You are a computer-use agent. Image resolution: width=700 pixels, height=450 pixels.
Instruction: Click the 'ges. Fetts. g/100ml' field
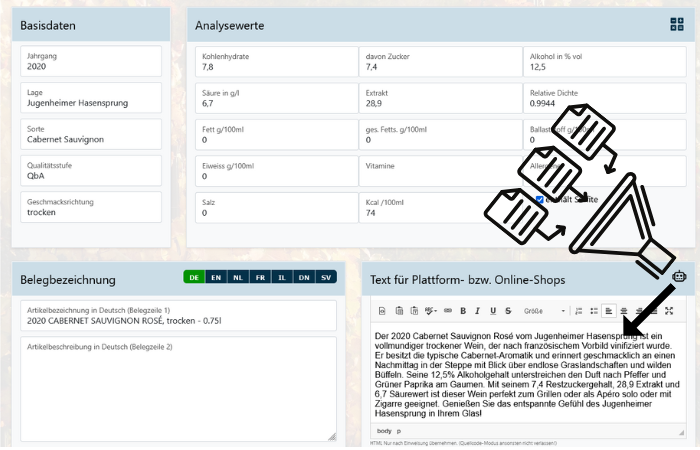(x=441, y=135)
